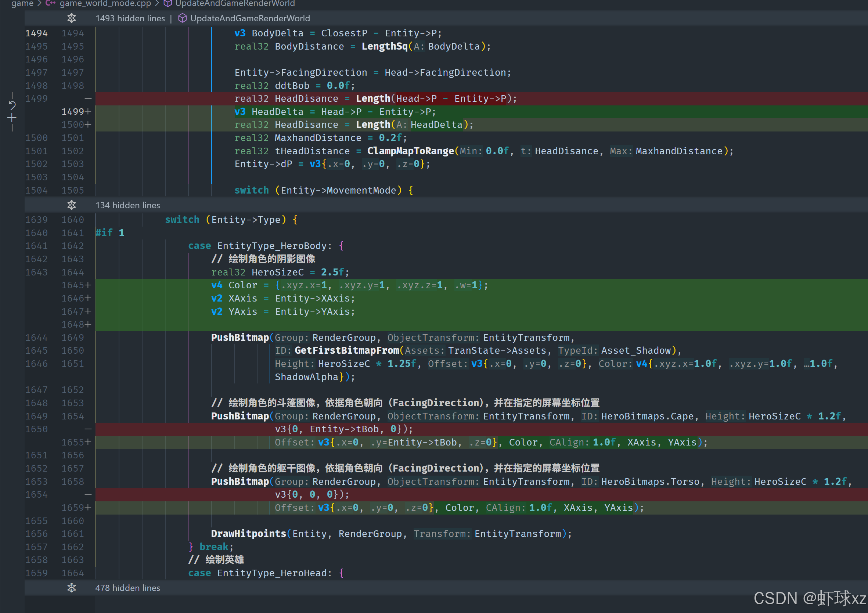Screen dimensions: 868x613
Task: Click added line number 1645 in gutter
Action: pyautogui.click(x=73, y=285)
